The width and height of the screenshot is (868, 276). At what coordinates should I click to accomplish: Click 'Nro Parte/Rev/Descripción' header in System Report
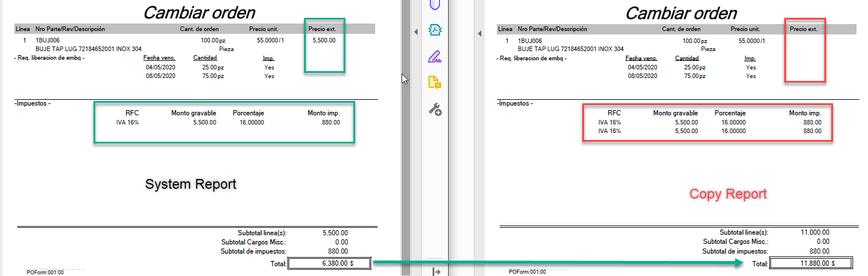(x=70, y=28)
